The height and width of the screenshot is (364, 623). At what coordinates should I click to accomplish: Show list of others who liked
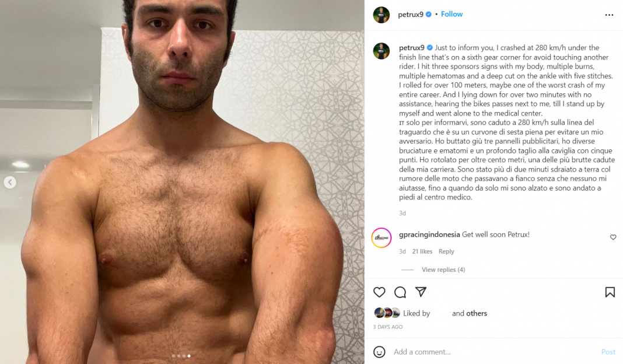pos(477,313)
